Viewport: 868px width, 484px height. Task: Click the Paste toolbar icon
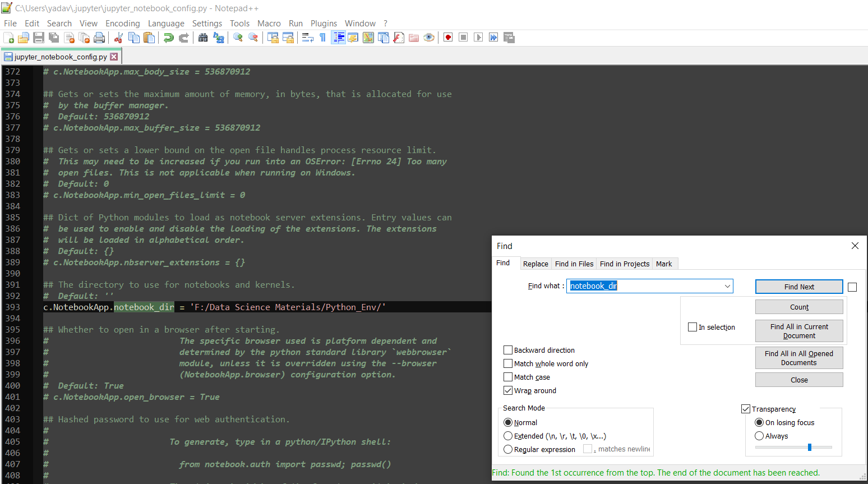[x=149, y=38]
